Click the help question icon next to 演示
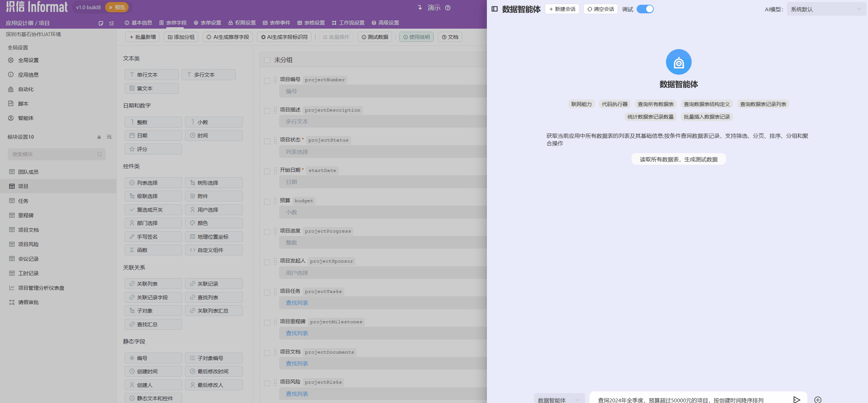 [448, 8]
